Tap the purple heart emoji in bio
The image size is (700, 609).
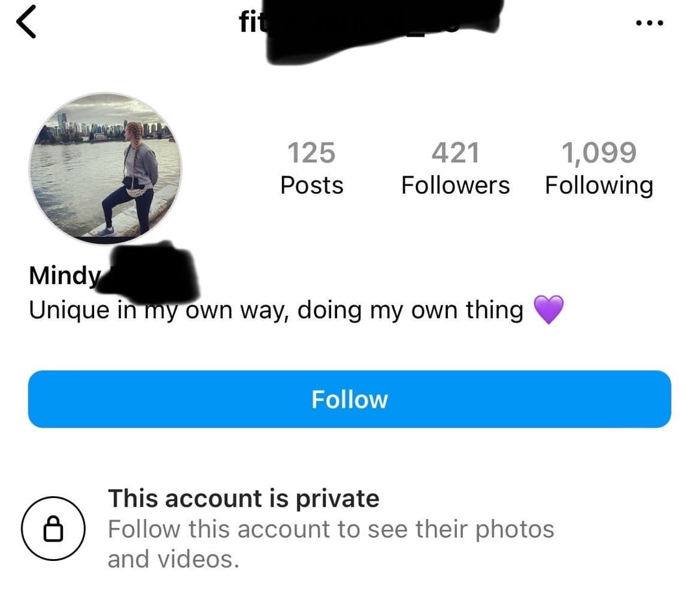point(548,310)
